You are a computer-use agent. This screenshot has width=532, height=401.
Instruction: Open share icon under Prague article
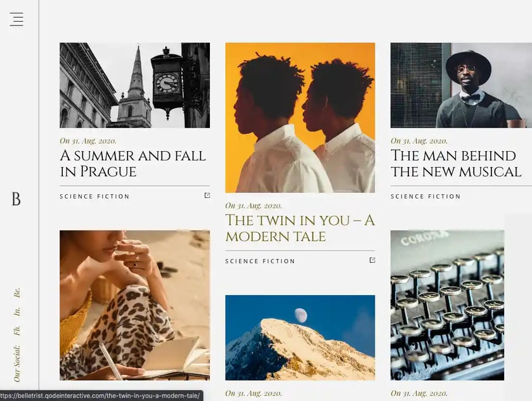207,195
